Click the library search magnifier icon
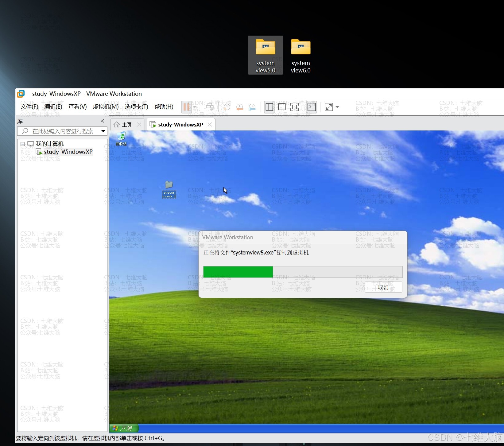The image size is (504, 446). 25,131
